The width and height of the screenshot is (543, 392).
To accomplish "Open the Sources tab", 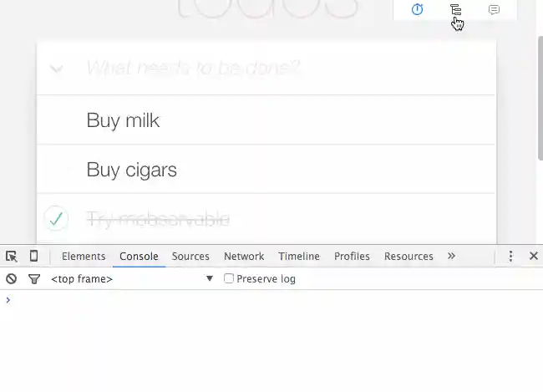I will pyautogui.click(x=190, y=256).
